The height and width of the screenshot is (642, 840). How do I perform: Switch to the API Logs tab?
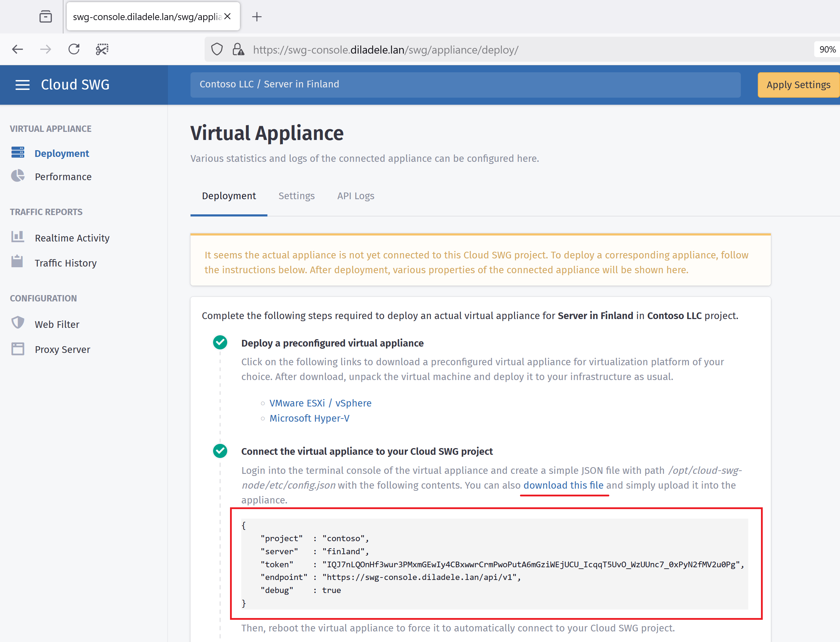[x=356, y=196]
